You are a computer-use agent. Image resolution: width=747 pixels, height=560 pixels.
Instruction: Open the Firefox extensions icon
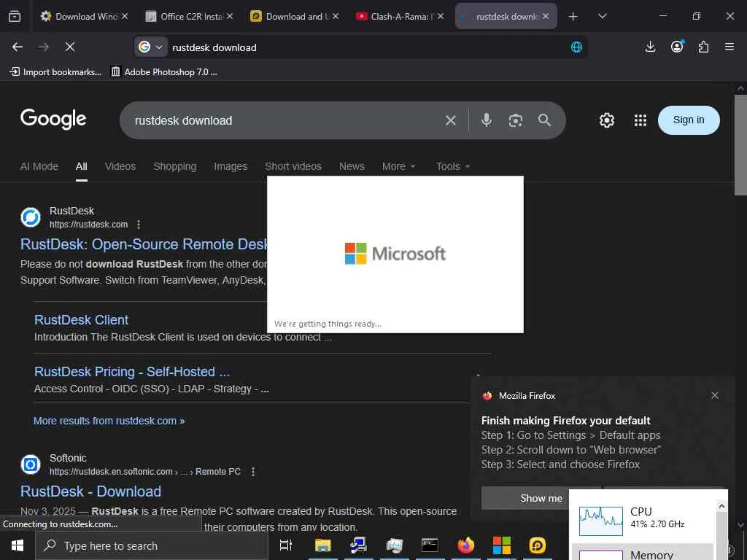(703, 47)
